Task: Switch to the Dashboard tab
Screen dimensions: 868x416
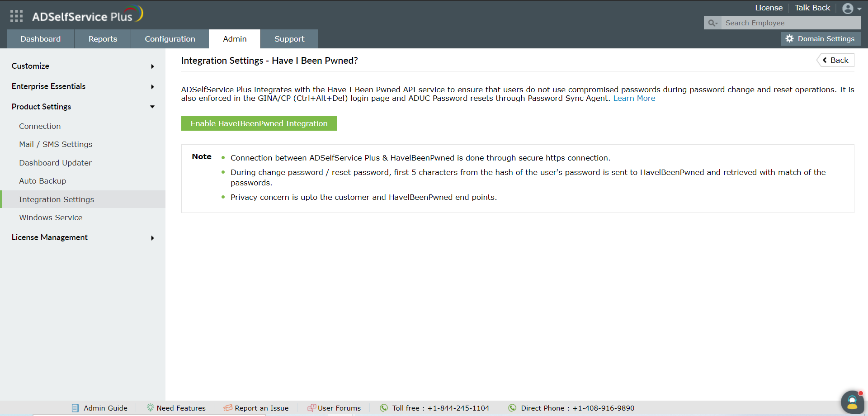Action: tap(40, 39)
